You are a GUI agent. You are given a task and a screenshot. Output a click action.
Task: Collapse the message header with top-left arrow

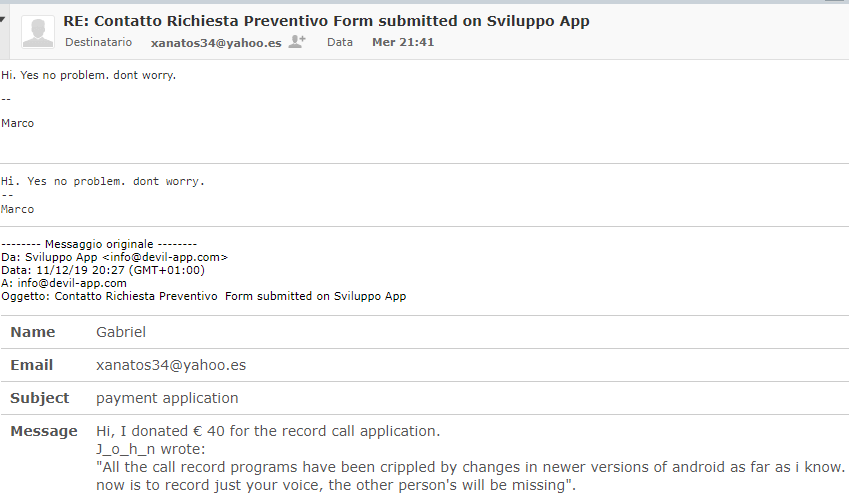[x=3, y=18]
